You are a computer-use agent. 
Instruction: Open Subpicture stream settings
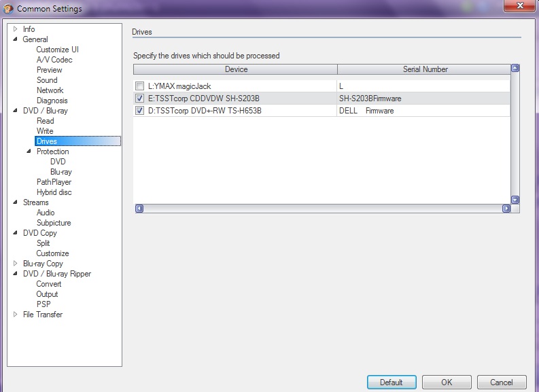click(54, 223)
